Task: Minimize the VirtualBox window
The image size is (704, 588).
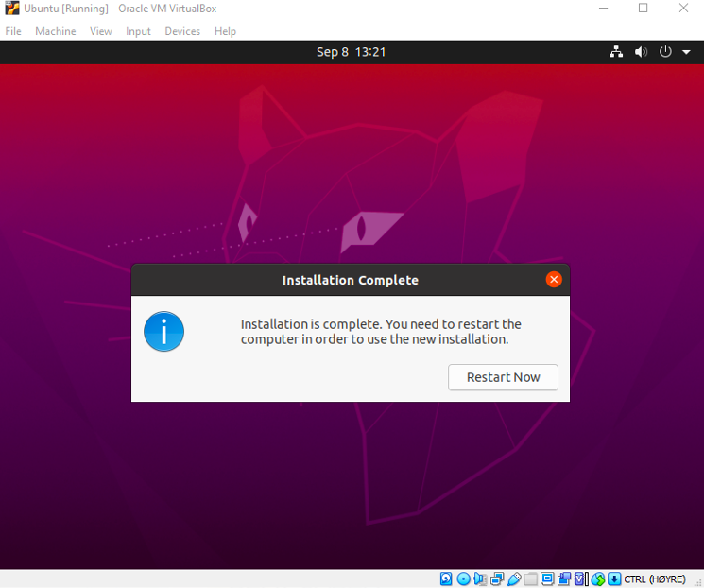Action: point(603,9)
